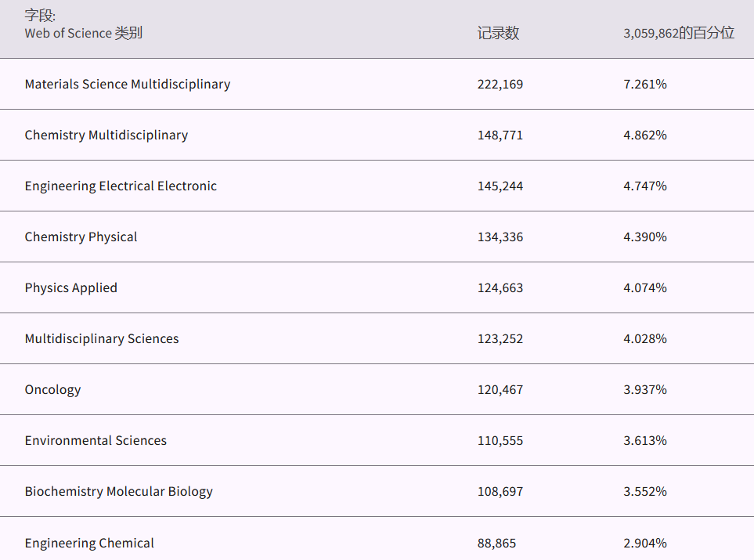Click the 记录数 column header
Screen dimensions: 754x560
(x=498, y=33)
